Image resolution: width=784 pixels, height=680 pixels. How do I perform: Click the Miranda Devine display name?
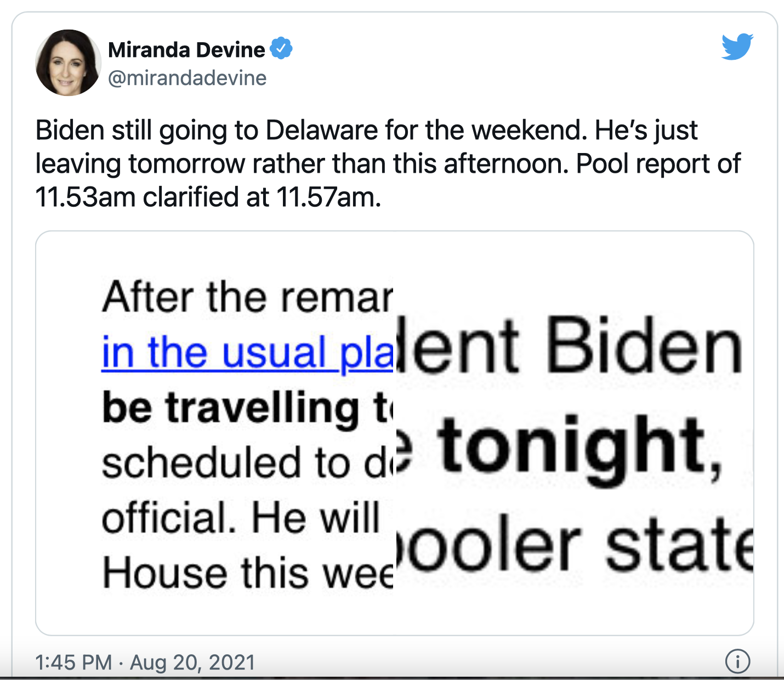pos(186,50)
